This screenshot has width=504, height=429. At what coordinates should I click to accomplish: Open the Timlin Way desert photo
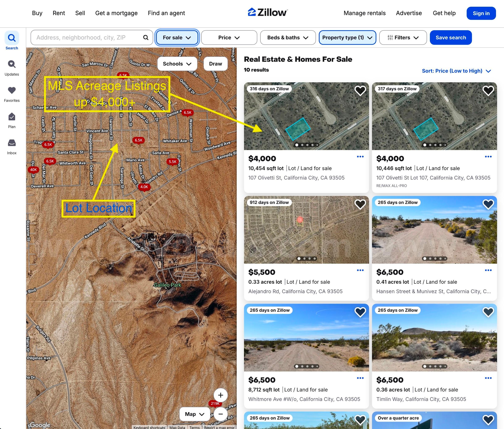pos(434,338)
